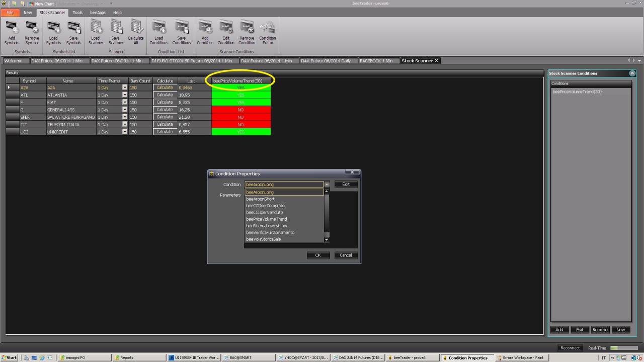This screenshot has width=644, height=362.
Task: Collapse the Stock Scanner Conditions panel
Action: coord(632,73)
